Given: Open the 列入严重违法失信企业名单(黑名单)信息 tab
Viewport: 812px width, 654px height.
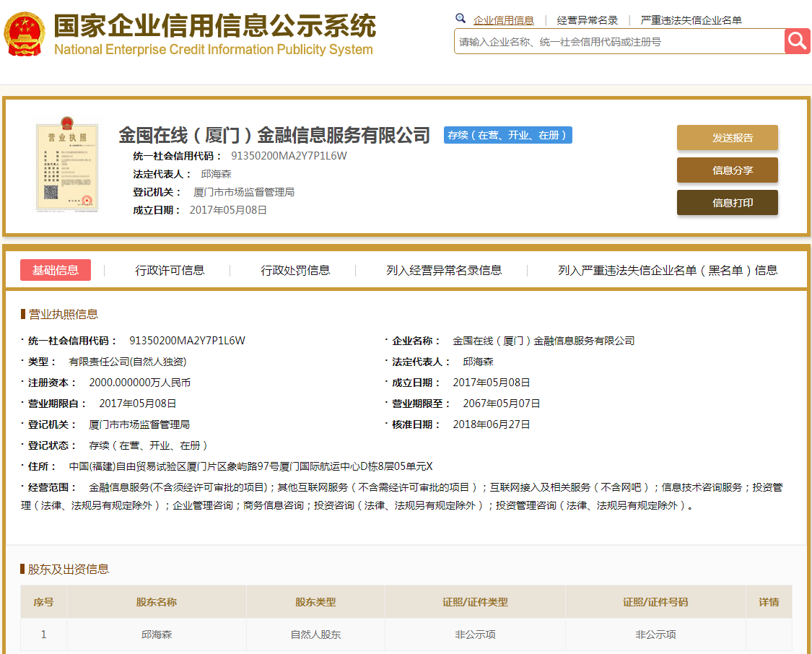Looking at the screenshot, I should [668, 270].
